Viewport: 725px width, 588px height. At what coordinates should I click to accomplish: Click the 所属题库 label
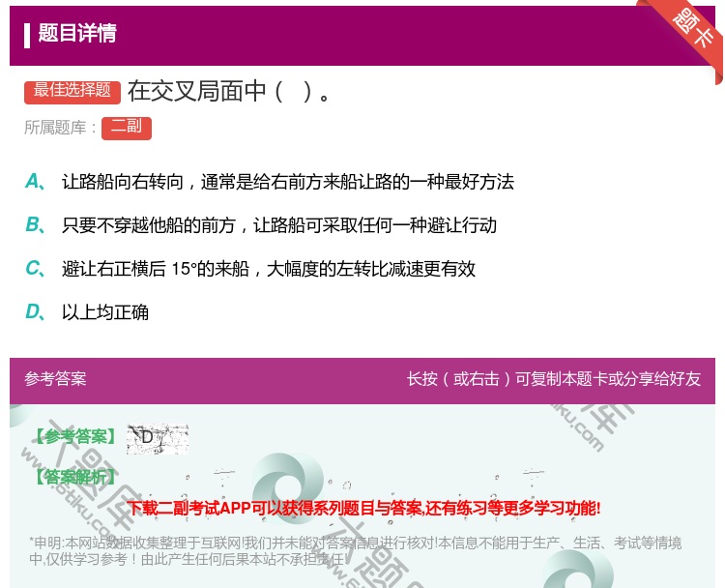coord(60,128)
